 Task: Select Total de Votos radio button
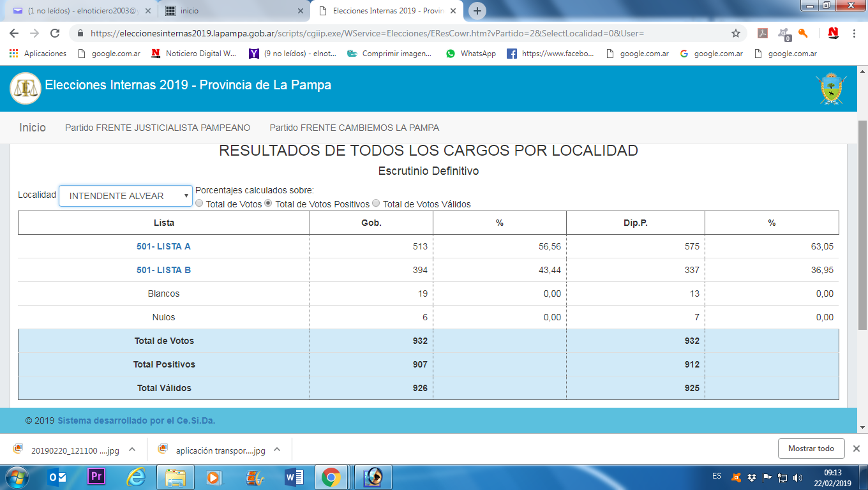click(x=200, y=204)
